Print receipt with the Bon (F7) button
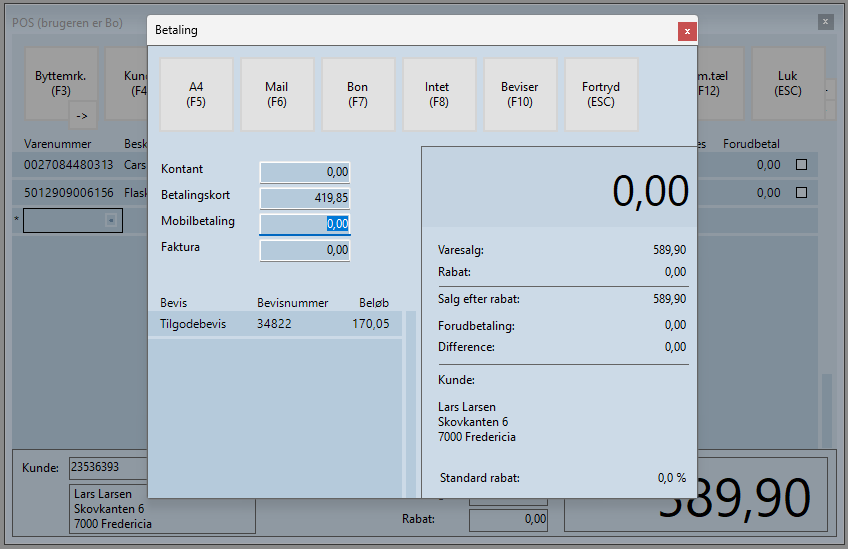Viewport: 848px width, 549px height. pyautogui.click(x=357, y=94)
